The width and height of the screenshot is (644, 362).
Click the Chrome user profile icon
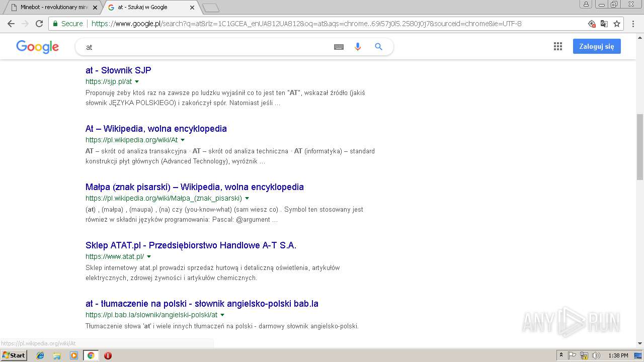pos(586,4)
